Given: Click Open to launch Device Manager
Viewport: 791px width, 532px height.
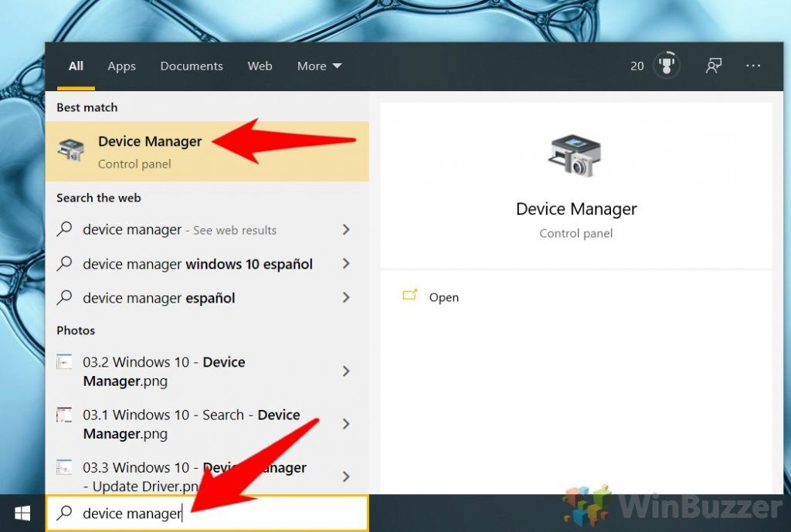Looking at the screenshot, I should pyautogui.click(x=443, y=296).
